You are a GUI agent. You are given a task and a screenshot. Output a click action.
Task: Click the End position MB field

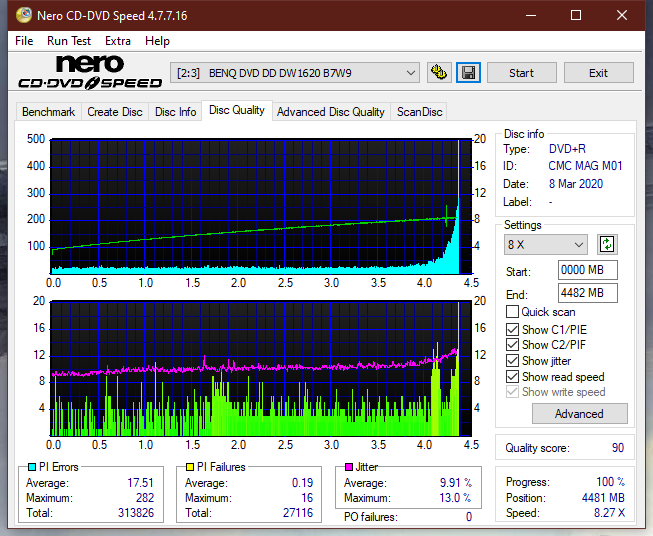click(588, 293)
